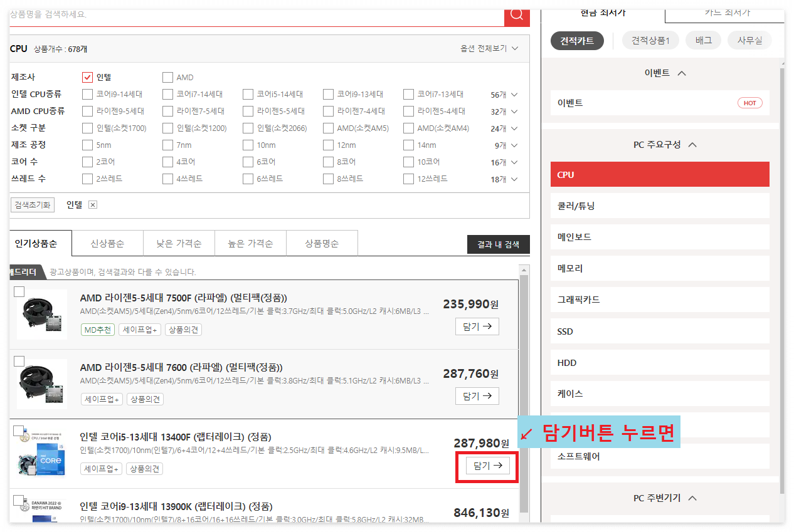The height and width of the screenshot is (532, 794).
Task: Click 상품의견 tag on 13400F row
Action: tap(144, 469)
